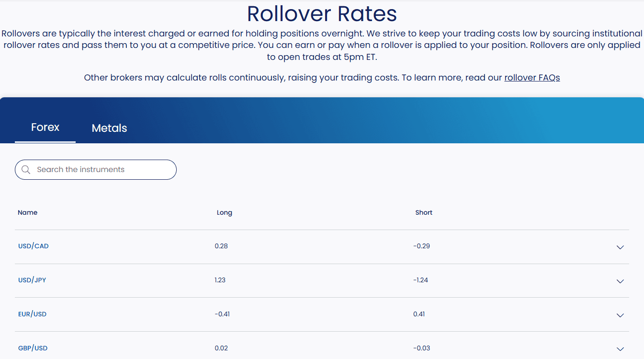The image size is (644, 359).
Task: Open the rollover FAQs link
Action: click(x=532, y=77)
